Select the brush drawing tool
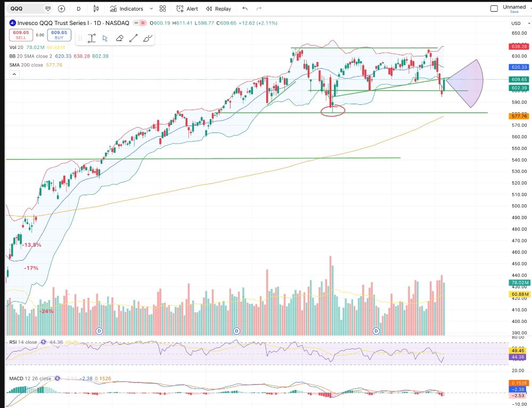This screenshot has height=408, width=532. [x=148, y=38]
